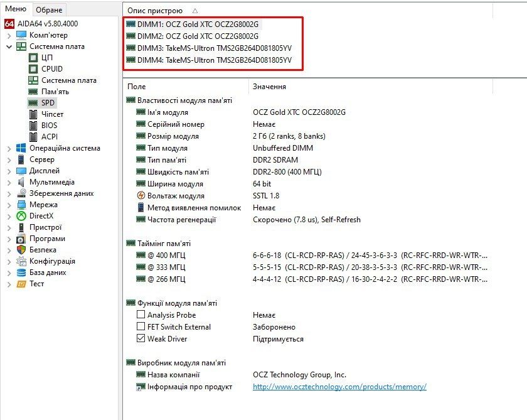Click the DirectX Xbox icon
The width and height of the screenshot is (527, 420).
[21, 216]
